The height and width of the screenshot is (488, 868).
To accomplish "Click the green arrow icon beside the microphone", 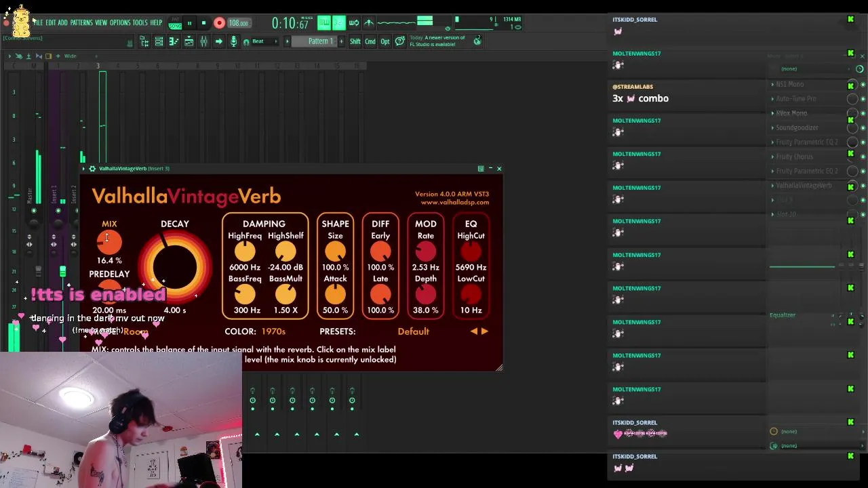I will point(218,42).
